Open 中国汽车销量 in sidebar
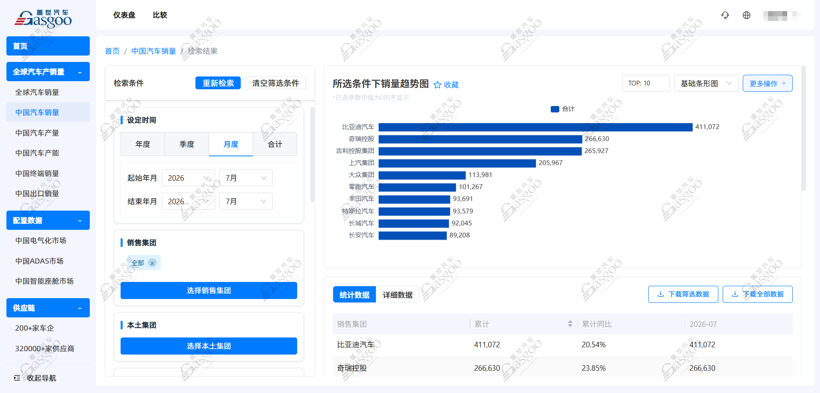 click(48, 112)
